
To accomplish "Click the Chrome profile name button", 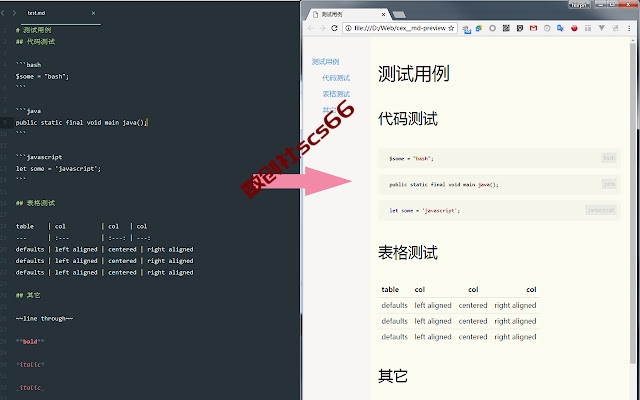I will (x=579, y=5).
